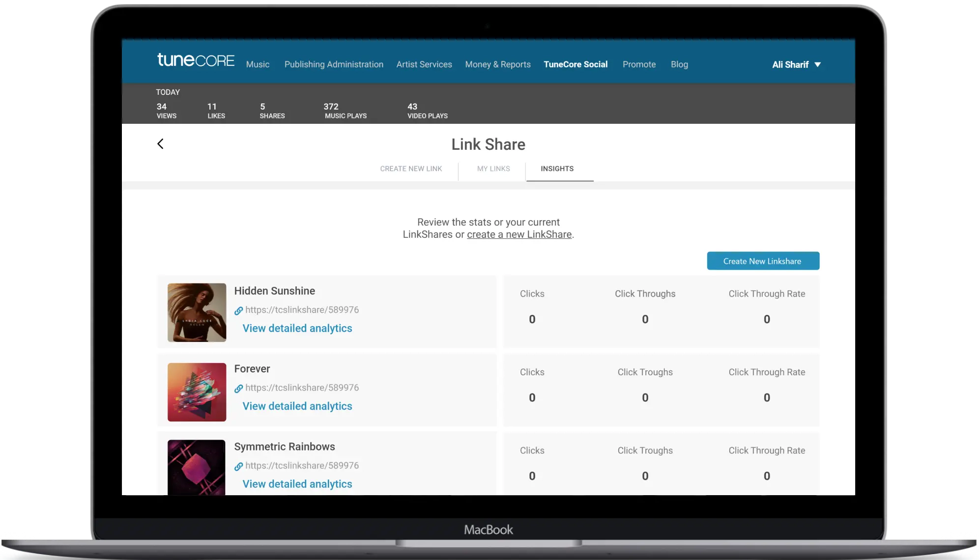Click the Symmetric Rainbows album cover

click(197, 467)
